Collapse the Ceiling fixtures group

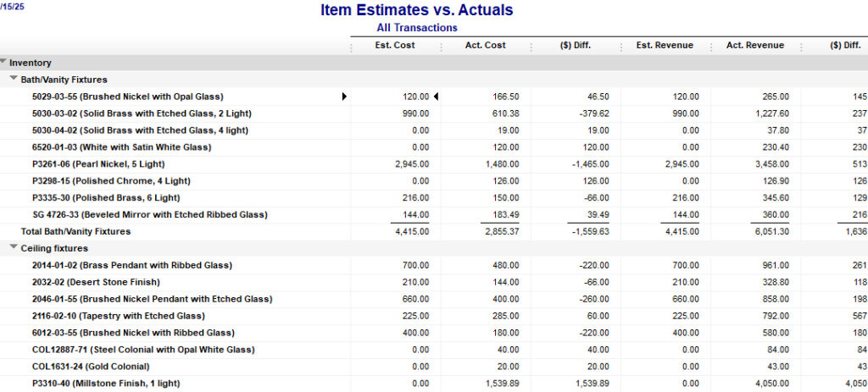click(14, 248)
